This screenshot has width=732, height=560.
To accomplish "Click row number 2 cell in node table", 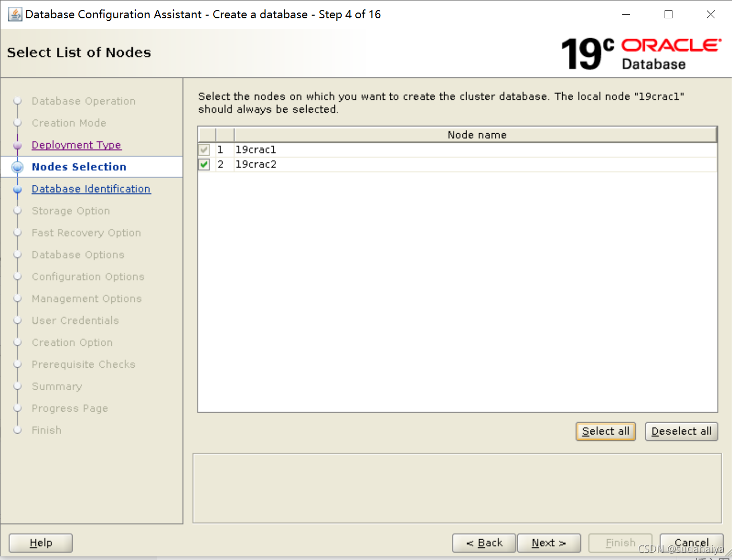I will pos(225,165).
